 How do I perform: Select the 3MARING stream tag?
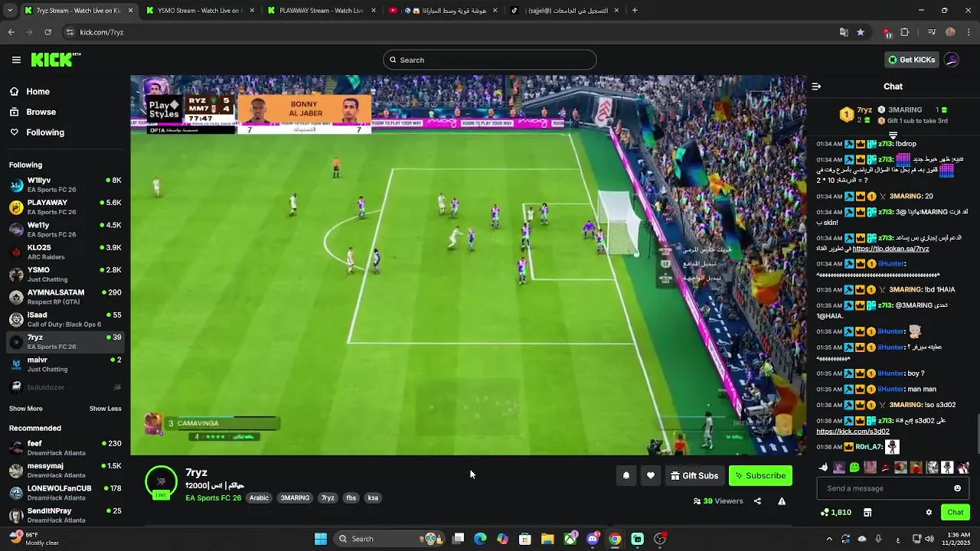(295, 497)
